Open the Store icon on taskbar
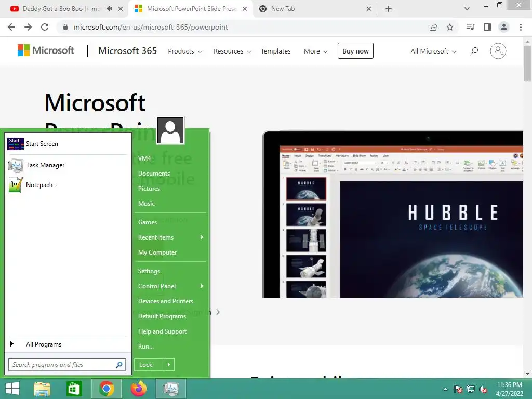This screenshot has height=399, width=532. (74, 389)
